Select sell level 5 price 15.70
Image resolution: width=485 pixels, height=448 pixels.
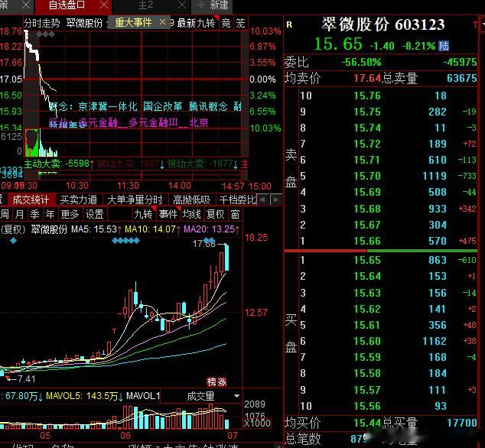pos(367,177)
